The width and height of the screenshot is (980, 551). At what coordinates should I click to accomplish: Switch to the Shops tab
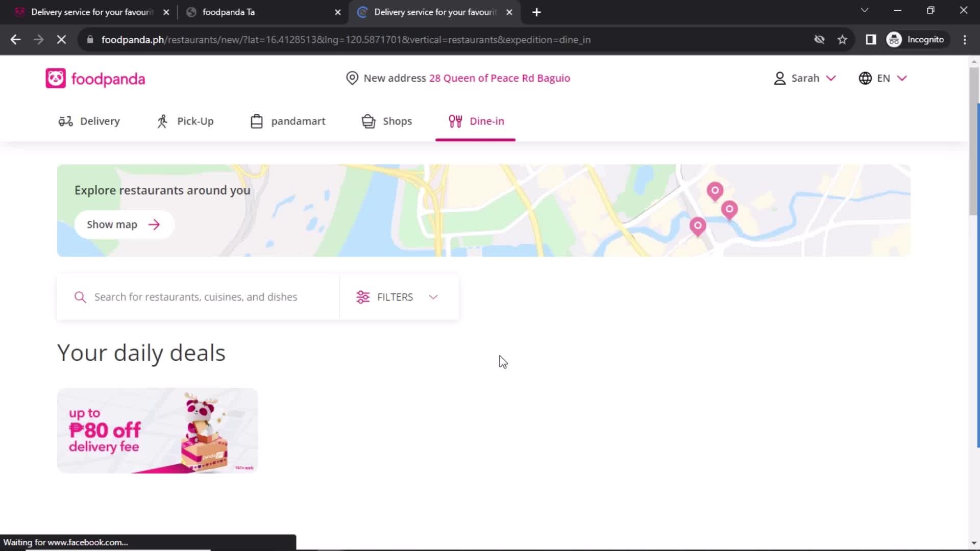pyautogui.click(x=387, y=121)
